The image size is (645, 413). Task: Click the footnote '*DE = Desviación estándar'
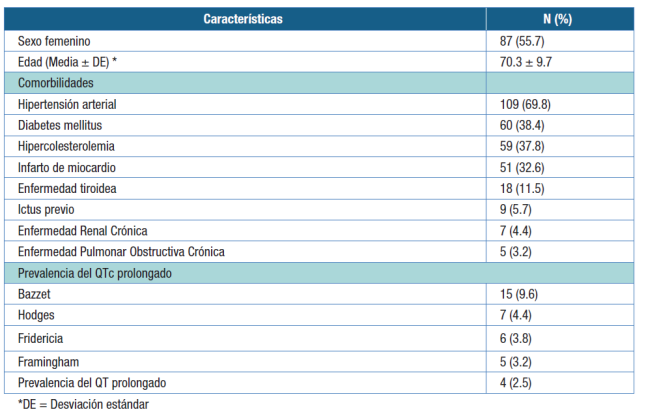coord(82,403)
